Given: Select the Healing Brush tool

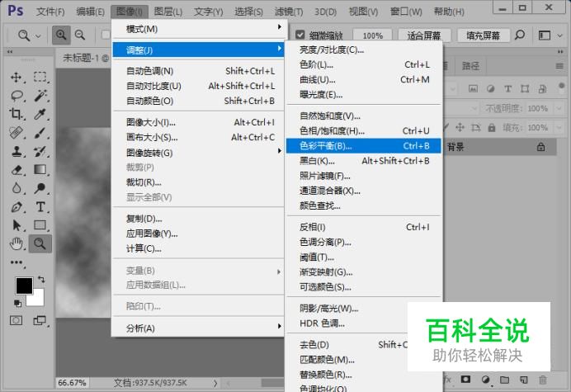Looking at the screenshot, I should (x=16, y=133).
